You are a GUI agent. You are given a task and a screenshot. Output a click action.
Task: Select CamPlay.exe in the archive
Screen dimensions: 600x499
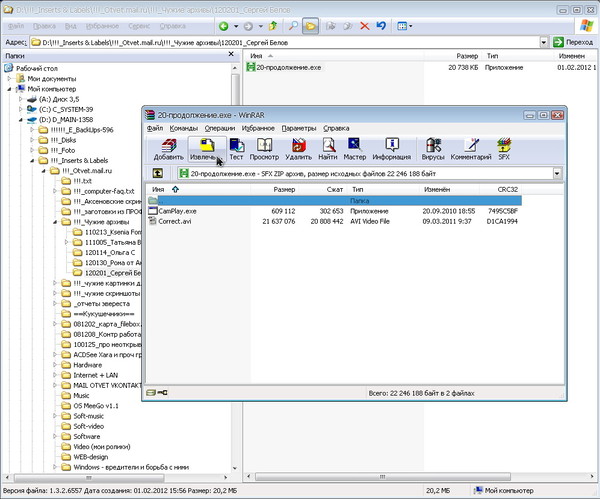pyautogui.click(x=178, y=211)
